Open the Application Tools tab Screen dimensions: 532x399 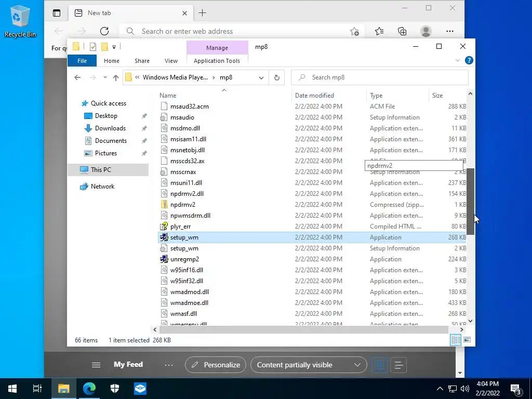217,61
